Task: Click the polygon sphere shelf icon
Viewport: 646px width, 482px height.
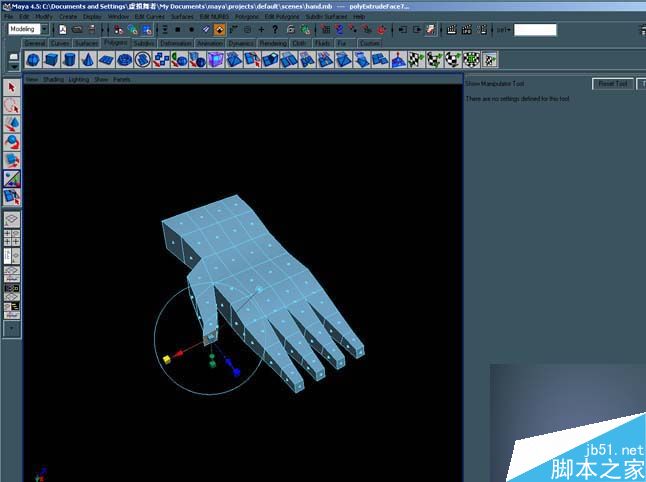Action: pyautogui.click(x=33, y=61)
